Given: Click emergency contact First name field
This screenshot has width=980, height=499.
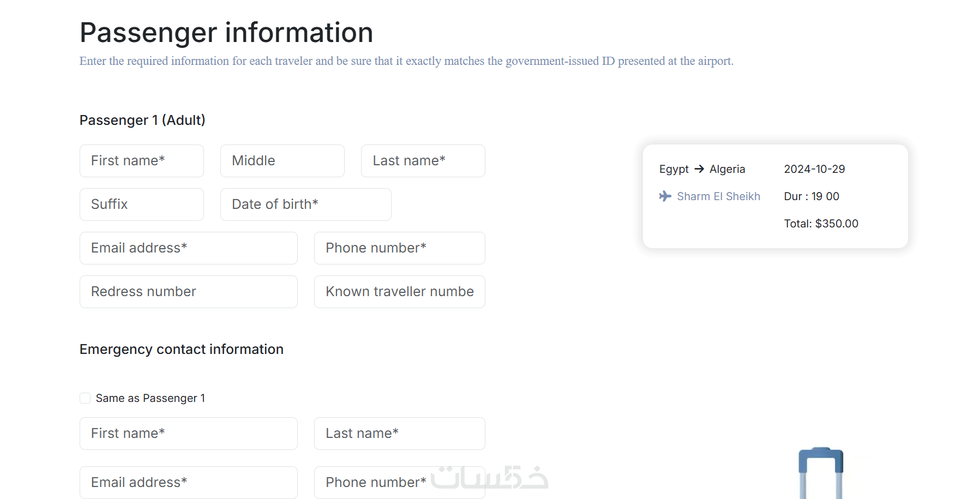Looking at the screenshot, I should tap(188, 434).
